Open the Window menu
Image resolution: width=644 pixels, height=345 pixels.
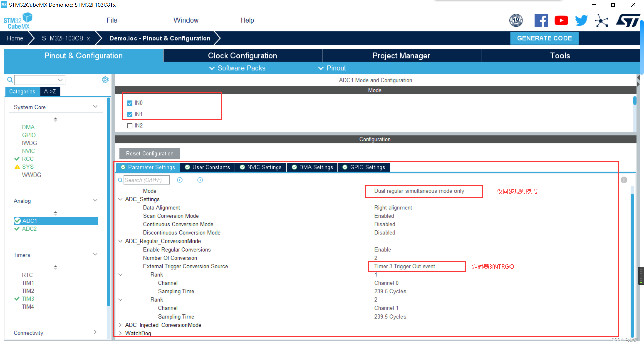(x=186, y=20)
